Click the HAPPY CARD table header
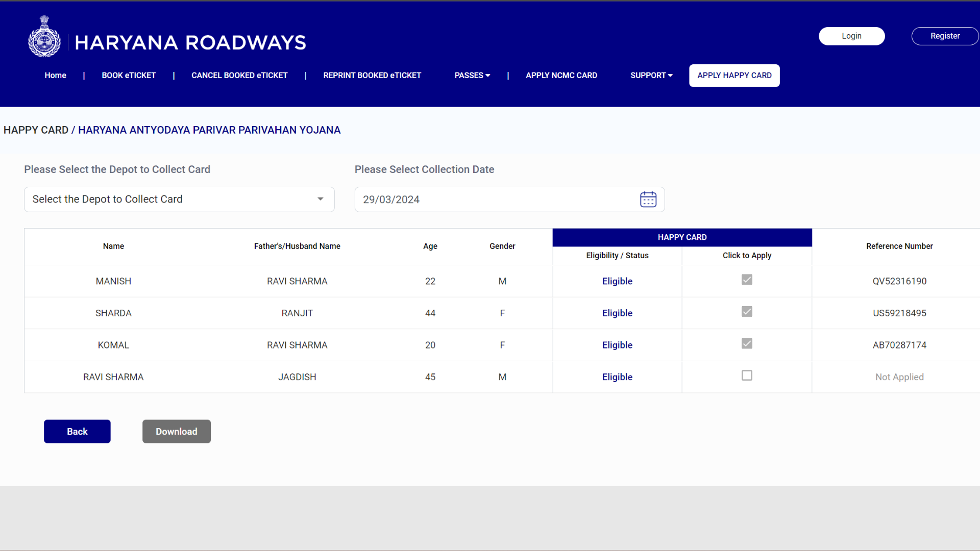 pyautogui.click(x=682, y=238)
